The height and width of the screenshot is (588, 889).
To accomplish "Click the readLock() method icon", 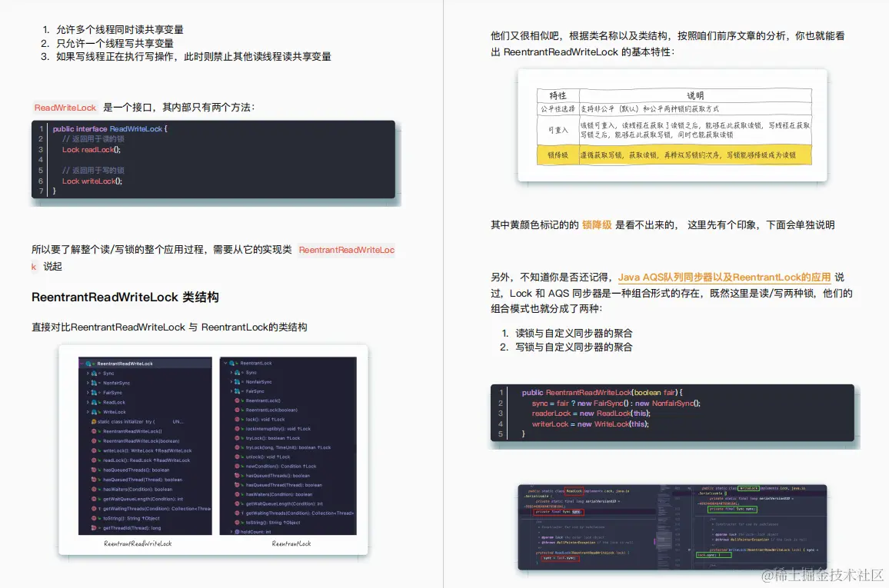I will [93, 460].
